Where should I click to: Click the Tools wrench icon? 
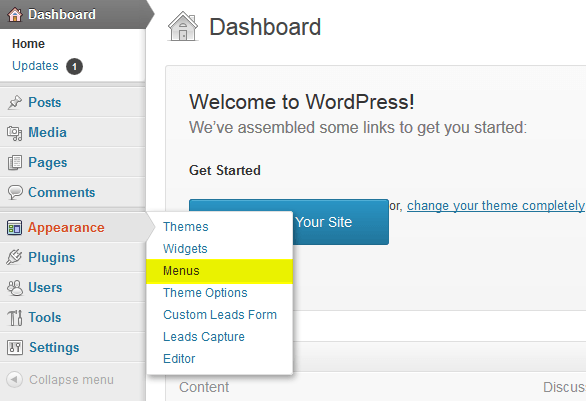[x=15, y=318]
